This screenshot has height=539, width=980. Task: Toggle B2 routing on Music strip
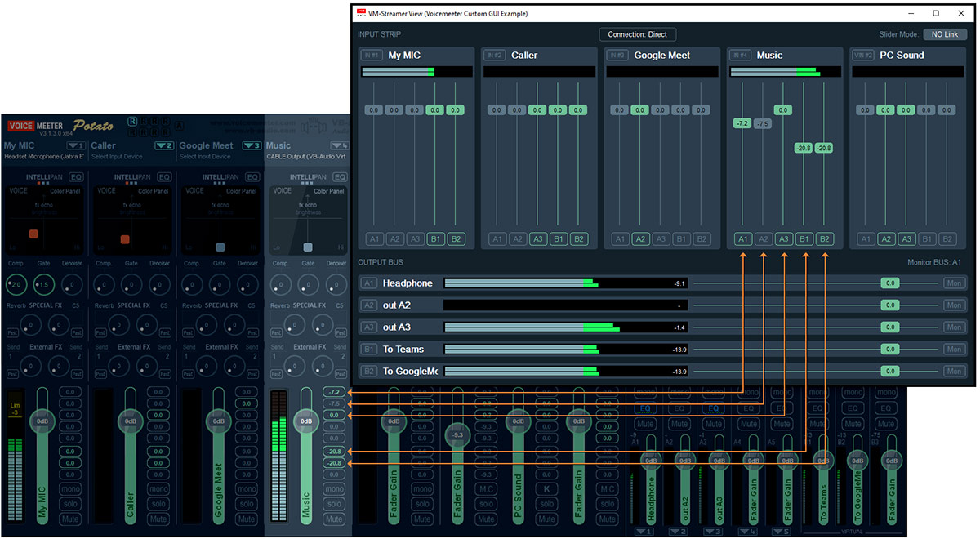[824, 239]
